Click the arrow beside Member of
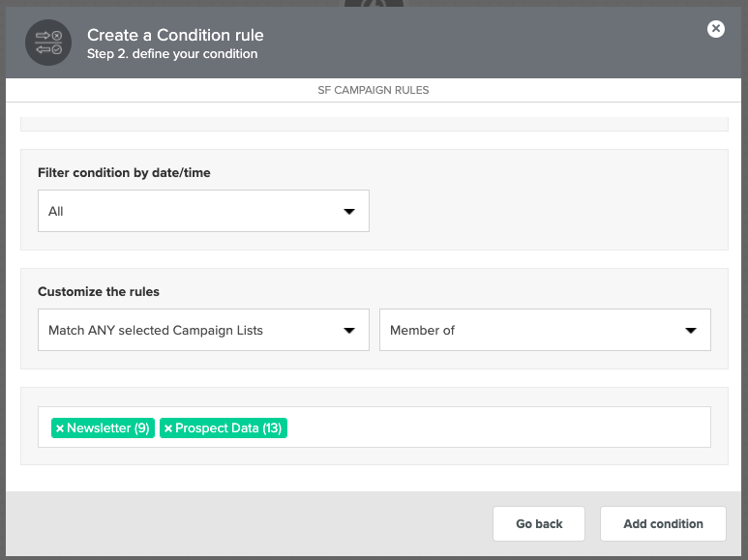The image size is (748, 560). pos(691,330)
